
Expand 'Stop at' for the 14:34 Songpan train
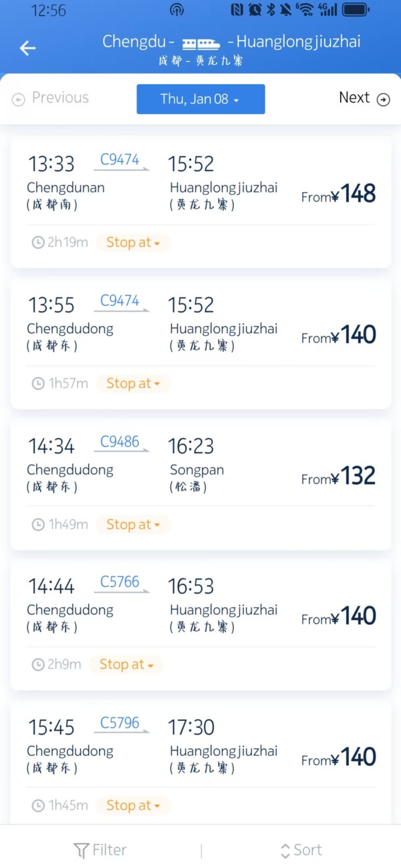click(x=133, y=525)
